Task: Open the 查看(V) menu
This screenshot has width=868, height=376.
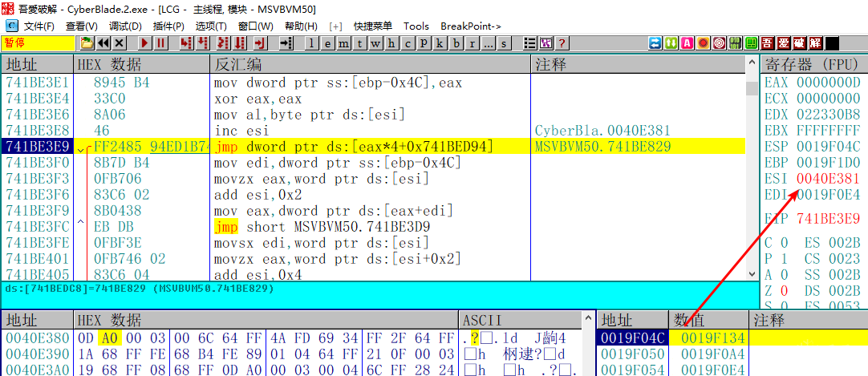Action: [x=81, y=26]
